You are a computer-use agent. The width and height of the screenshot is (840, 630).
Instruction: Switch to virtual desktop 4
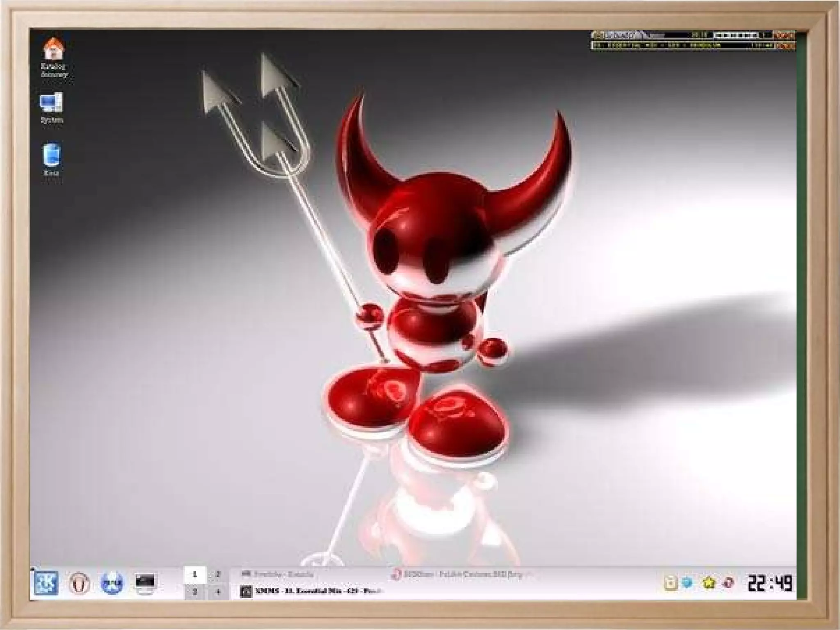217,591
